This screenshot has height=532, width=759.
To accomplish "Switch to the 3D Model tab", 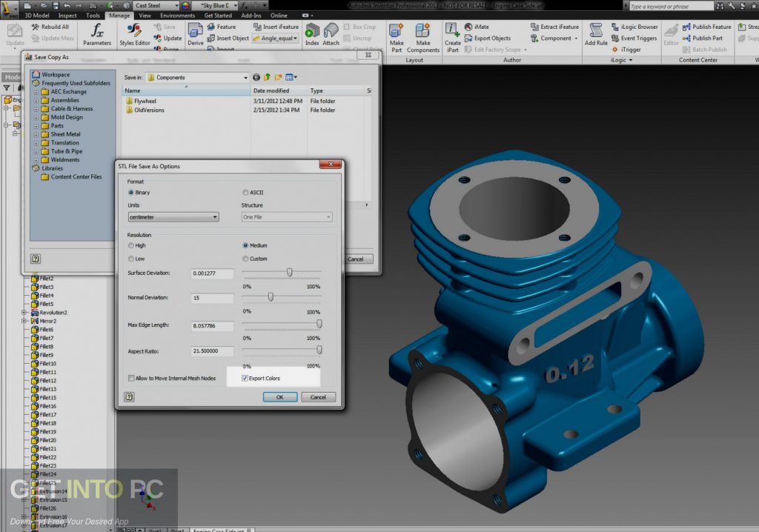I will (37, 16).
